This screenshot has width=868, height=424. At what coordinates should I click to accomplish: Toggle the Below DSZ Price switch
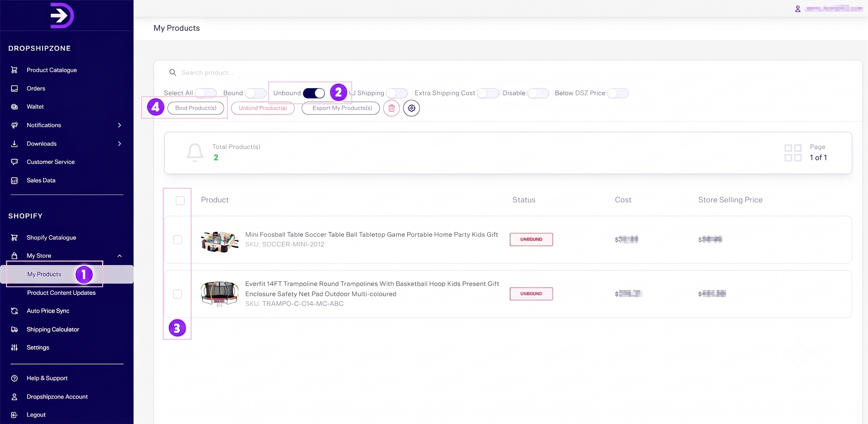618,93
